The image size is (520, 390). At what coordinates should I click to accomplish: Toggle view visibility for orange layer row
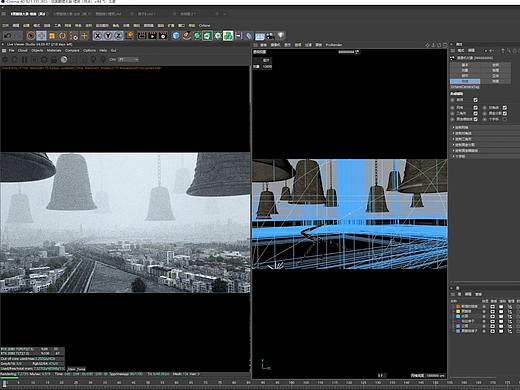(x=492, y=306)
